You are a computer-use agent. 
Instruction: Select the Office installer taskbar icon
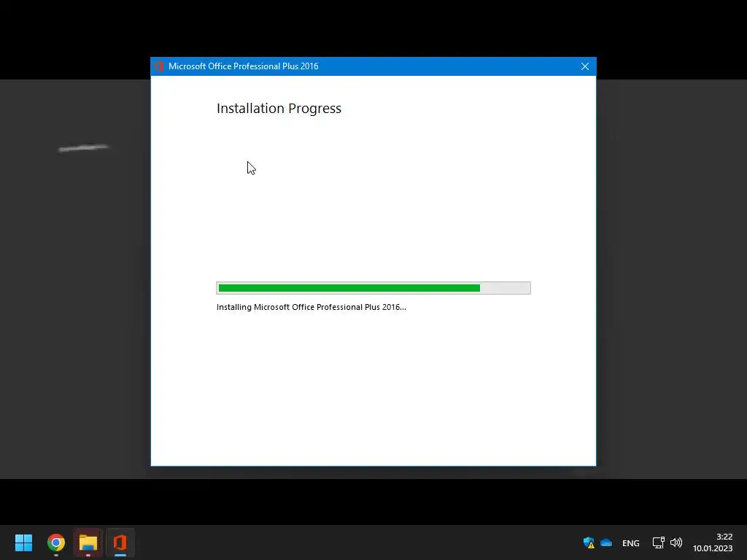point(120,542)
